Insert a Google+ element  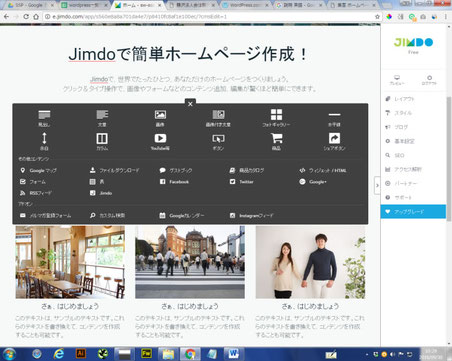pyautogui.click(x=313, y=182)
